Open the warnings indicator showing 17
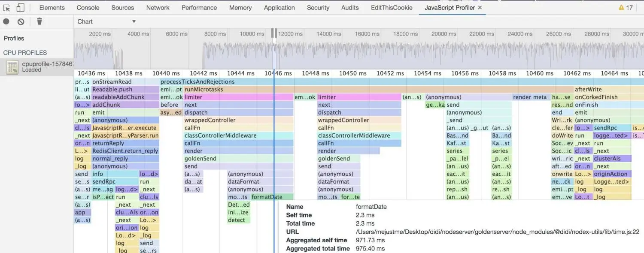644x253 pixels. (626, 8)
